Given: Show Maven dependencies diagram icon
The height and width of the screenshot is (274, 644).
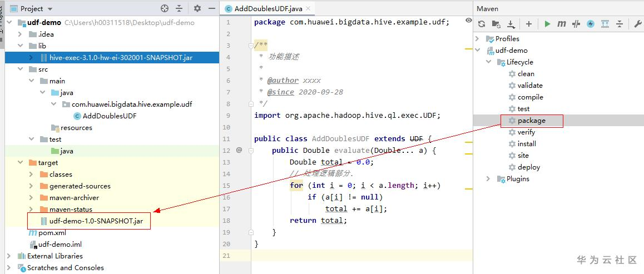Looking at the screenshot, I should 605,24.
